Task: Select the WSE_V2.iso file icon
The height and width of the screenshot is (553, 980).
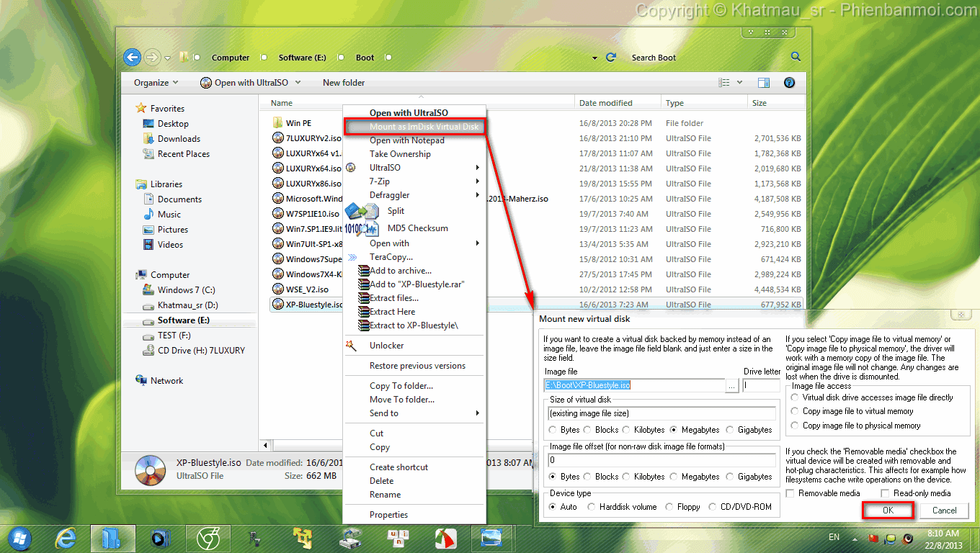Action: tap(278, 289)
